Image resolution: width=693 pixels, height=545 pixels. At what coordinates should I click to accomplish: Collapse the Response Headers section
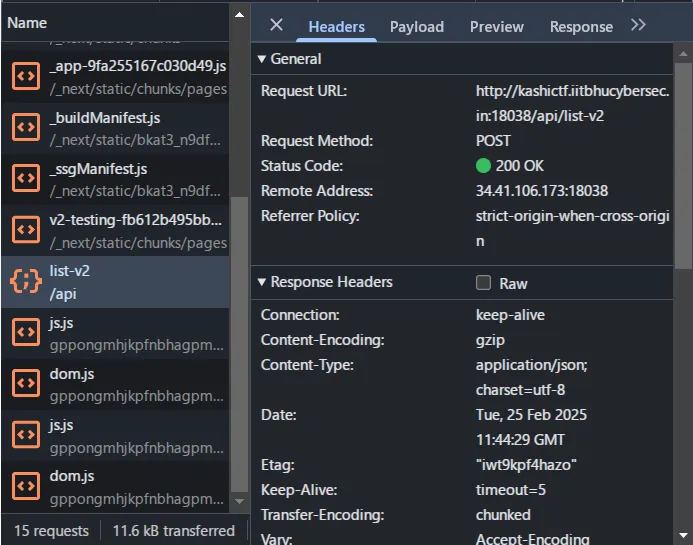pyautogui.click(x=262, y=283)
